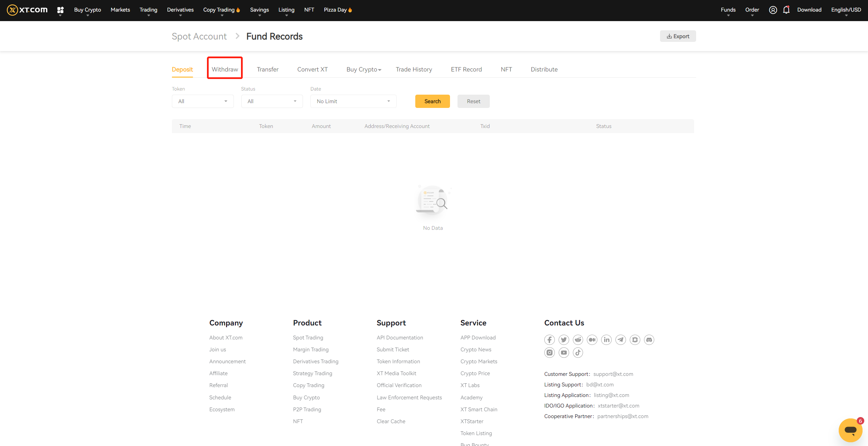Open the Fee page under Support
This screenshot has height=446, width=868.
(381, 409)
